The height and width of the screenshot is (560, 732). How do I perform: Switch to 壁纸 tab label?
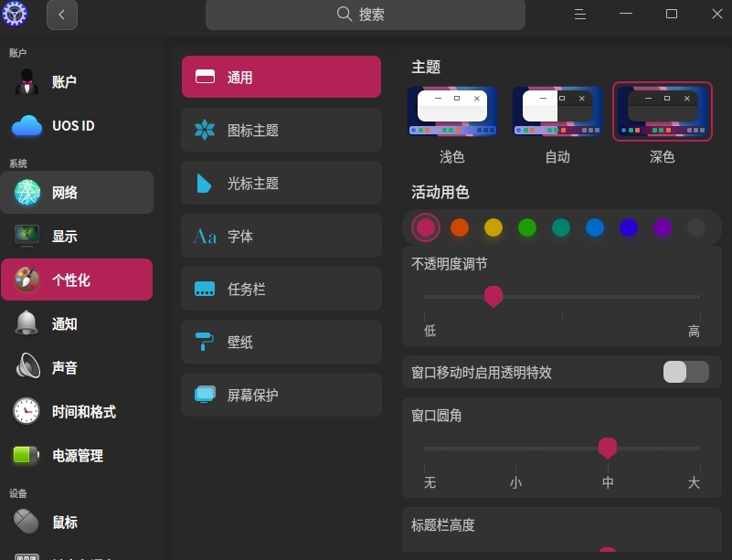pyautogui.click(x=240, y=342)
